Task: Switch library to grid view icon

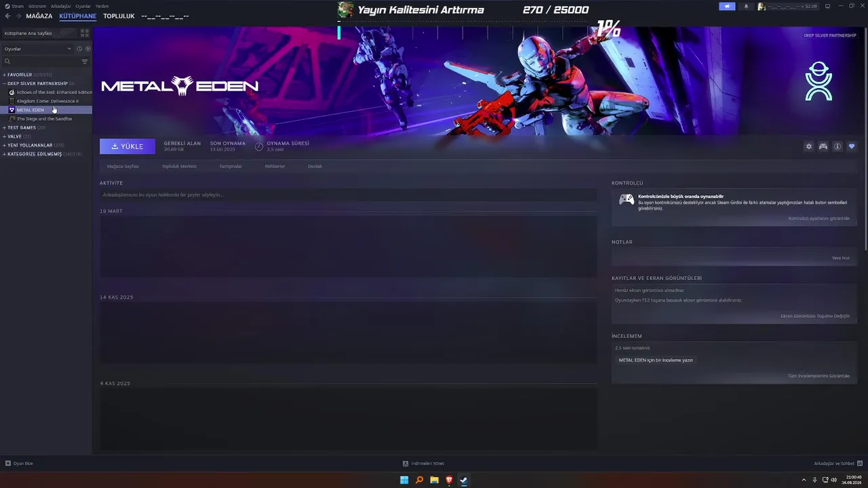Action: click(x=85, y=33)
